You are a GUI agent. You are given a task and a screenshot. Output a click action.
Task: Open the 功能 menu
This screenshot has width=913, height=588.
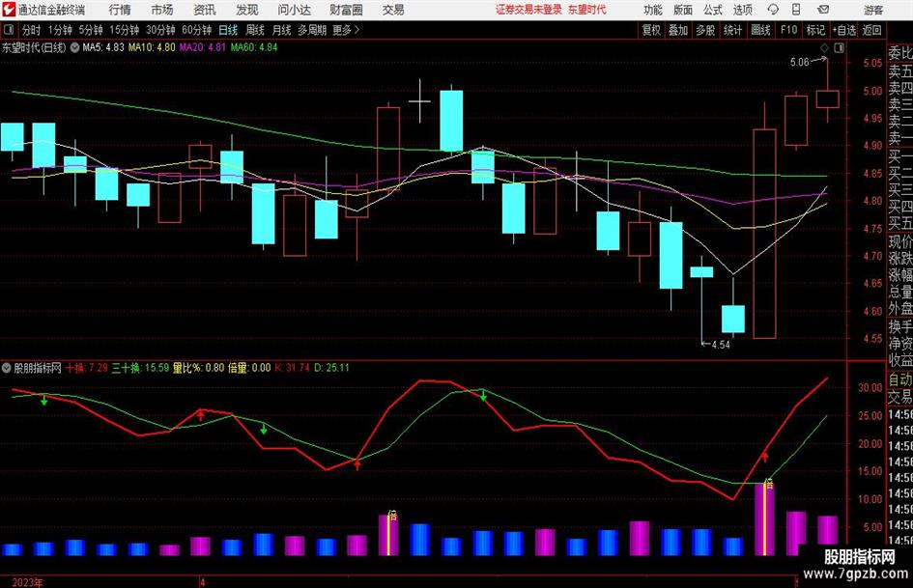tap(653, 10)
